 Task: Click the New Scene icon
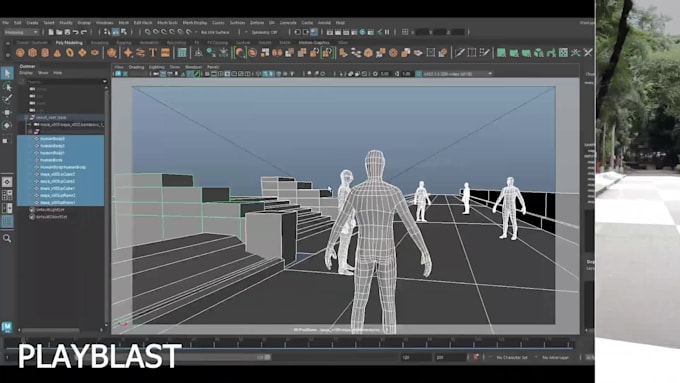51,32
